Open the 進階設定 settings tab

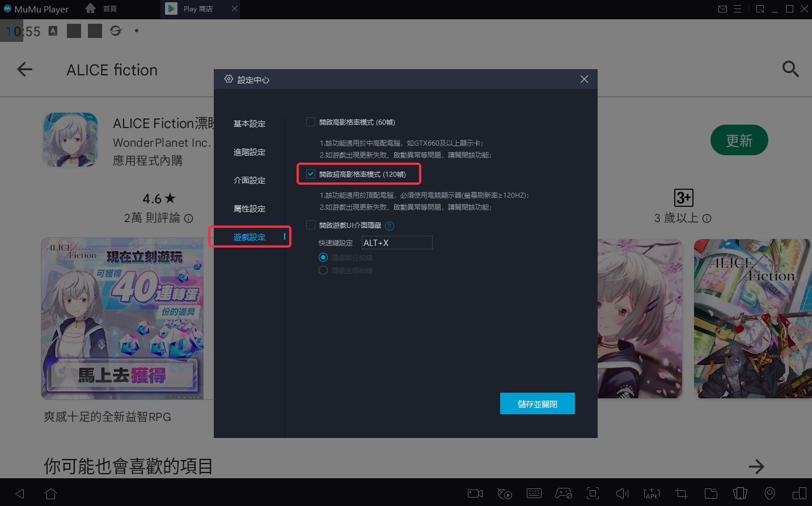pos(249,152)
